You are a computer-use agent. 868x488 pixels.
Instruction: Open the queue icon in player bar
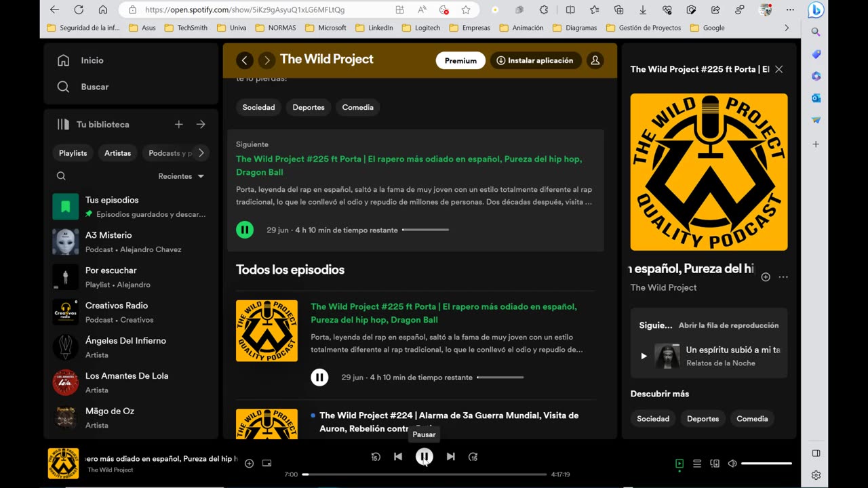tap(697, 464)
